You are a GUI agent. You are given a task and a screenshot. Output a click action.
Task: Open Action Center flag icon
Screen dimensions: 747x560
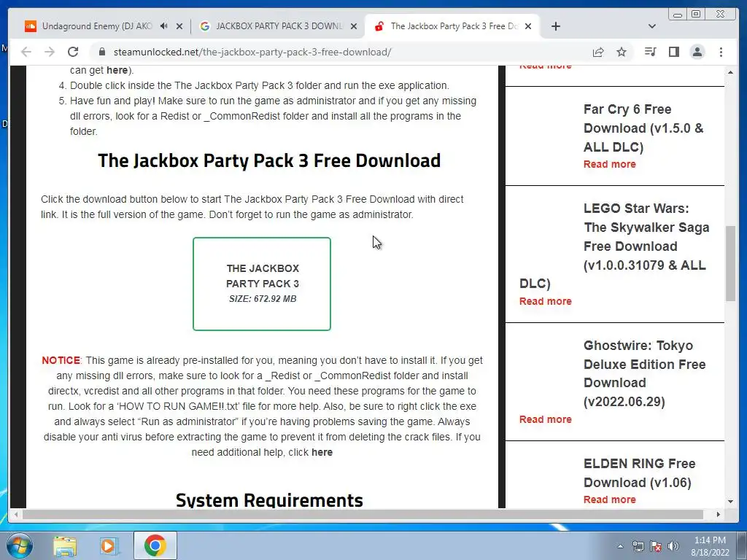(x=656, y=546)
